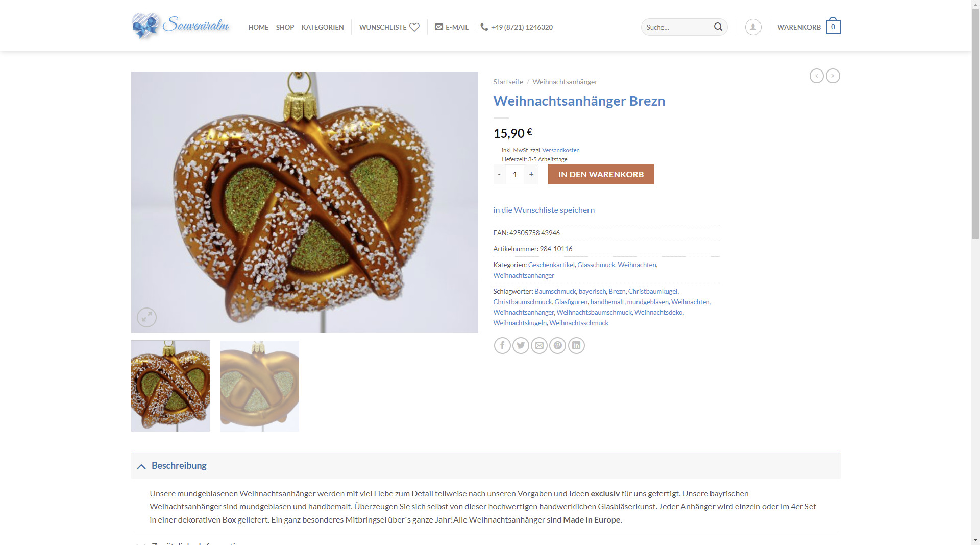This screenshot has width=980, height=545.
Task: Go to previous product arrow
Action: click(816, 76)
